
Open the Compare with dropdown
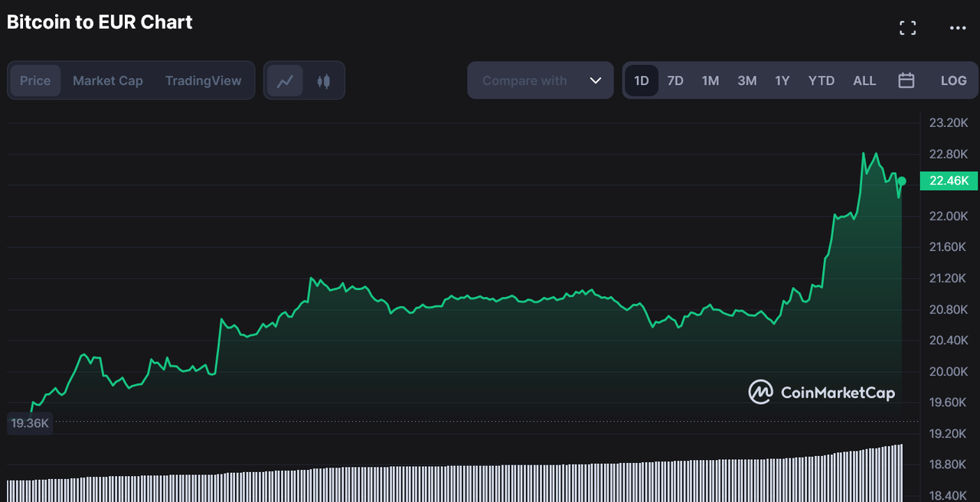(541, 80)
